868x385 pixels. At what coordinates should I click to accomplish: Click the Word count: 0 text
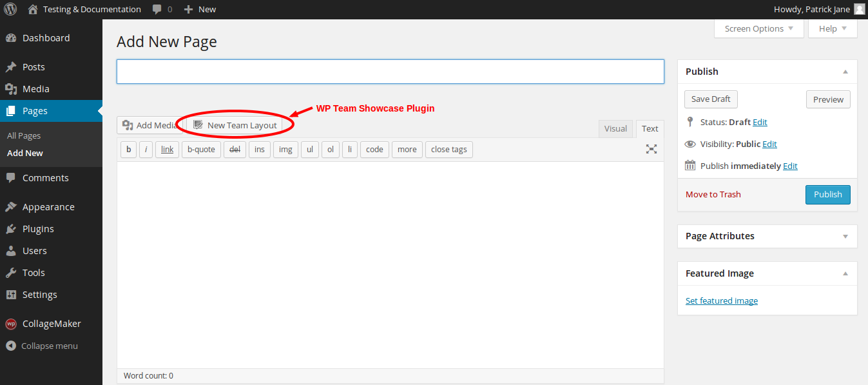(148, 375)
